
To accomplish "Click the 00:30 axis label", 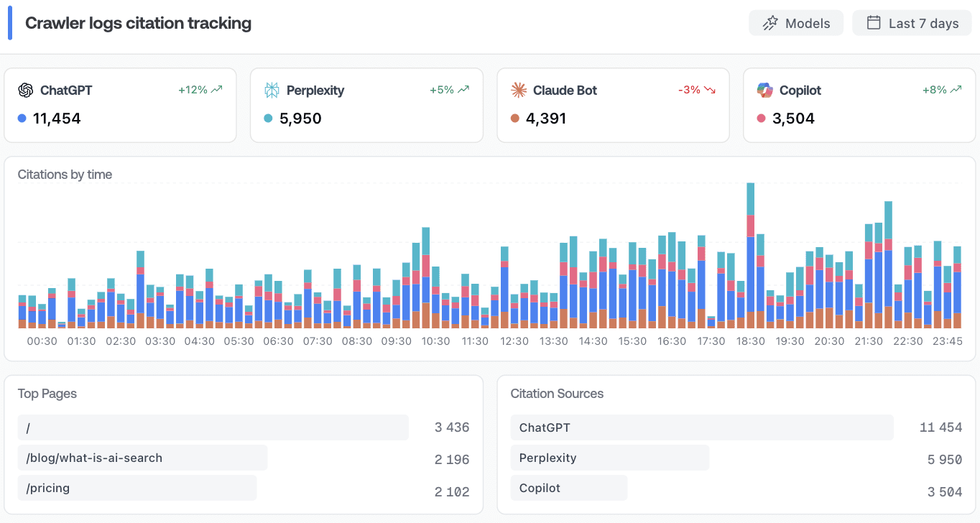I will pos(42,341).
